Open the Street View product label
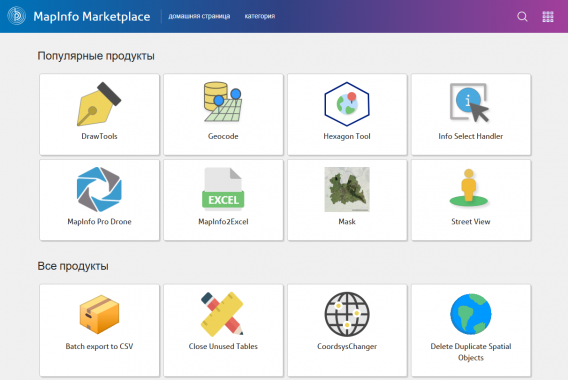Image resolution: width=568 pixels, height=380 pixels. (x=471, y=222)
